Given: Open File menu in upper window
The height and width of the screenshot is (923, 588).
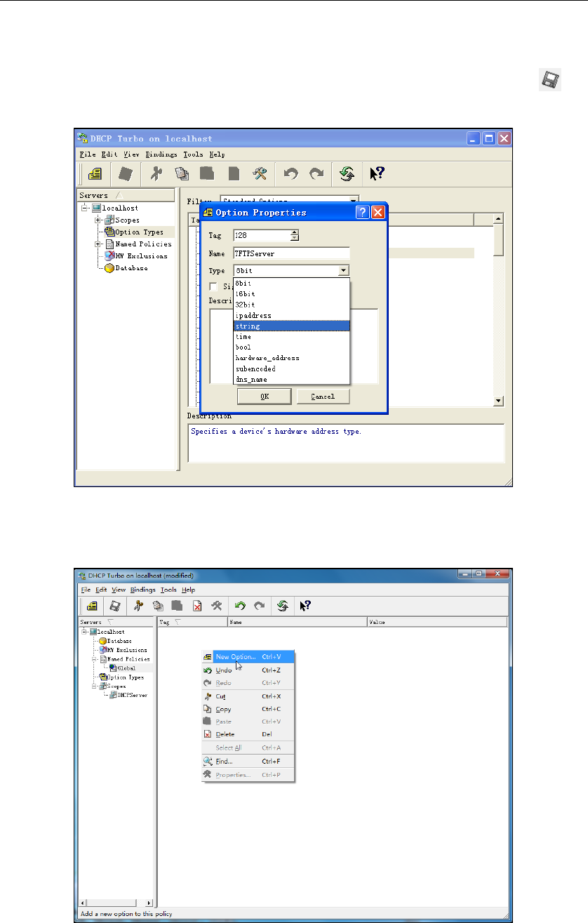Looking at the screenshot, I should pos(88,154).
